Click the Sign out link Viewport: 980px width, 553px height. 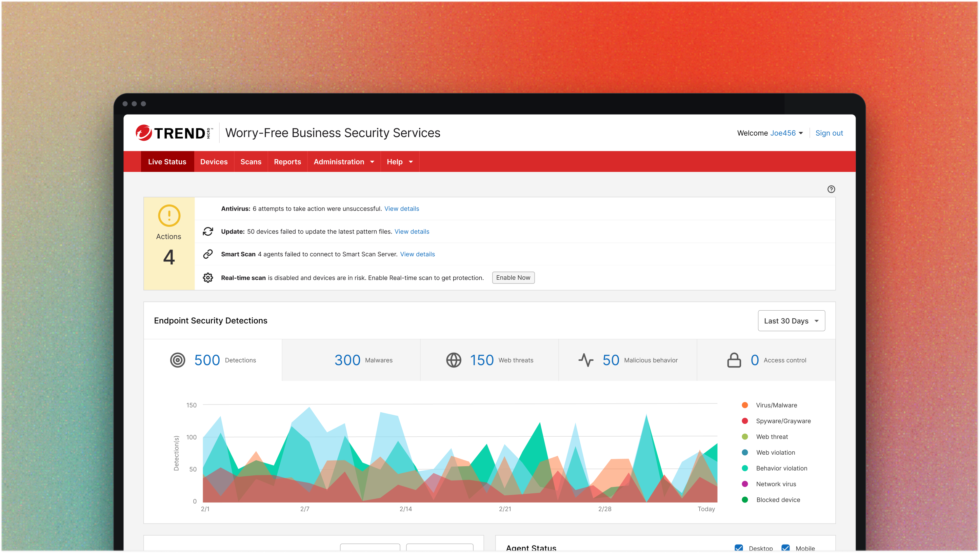pos(829,133)
